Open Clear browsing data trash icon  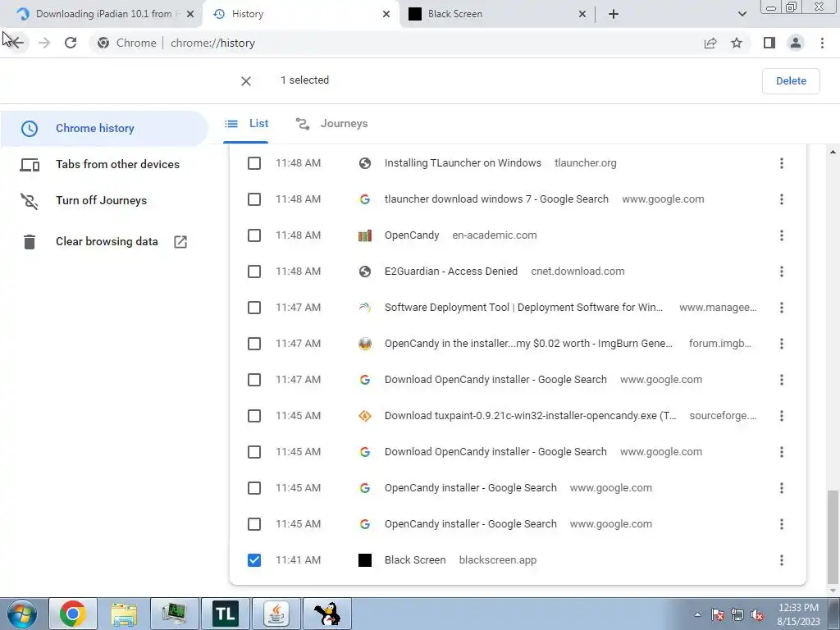(x=30, y=242)
